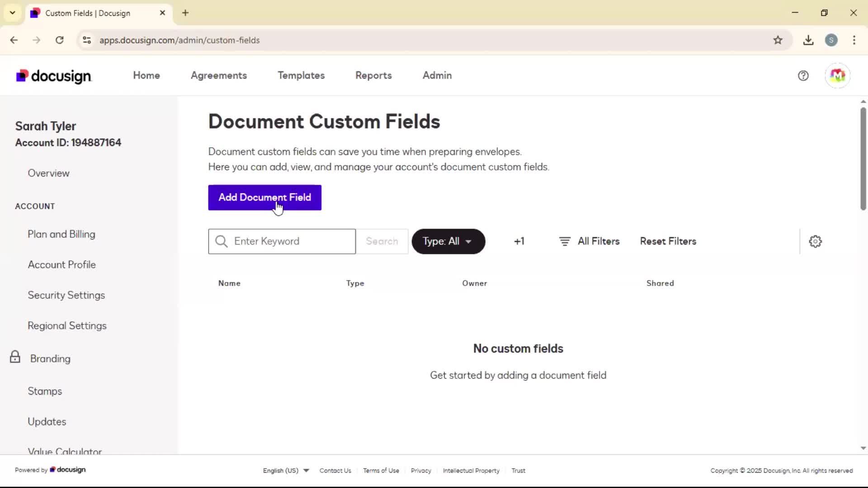
Task: Click Add Document Field button
Action: [x=264, y=197]
